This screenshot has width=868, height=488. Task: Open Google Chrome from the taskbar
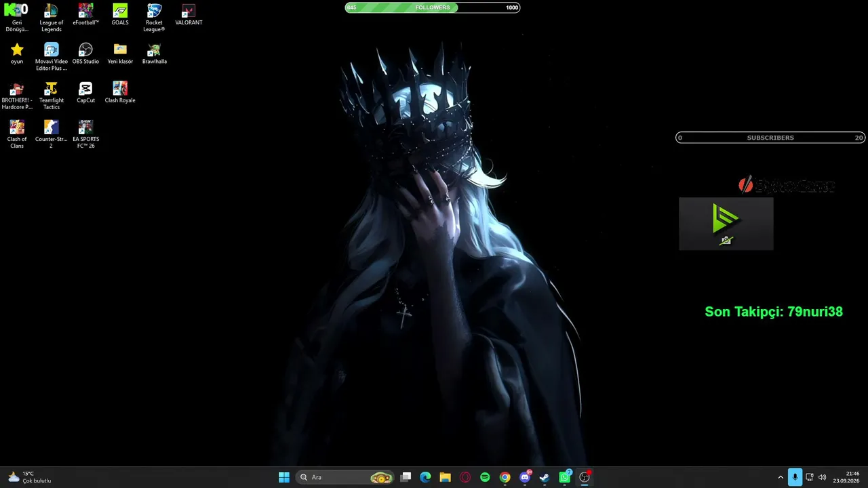pos(505,477)
